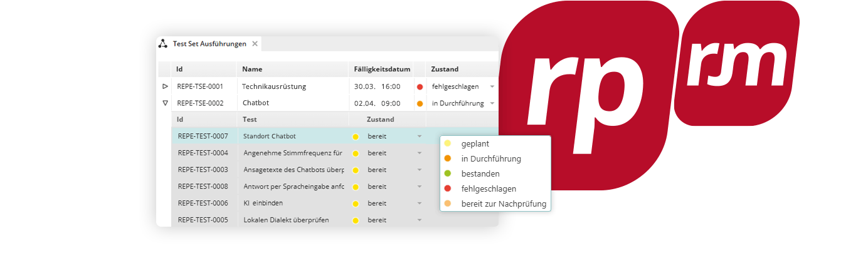
Task: Choose 'bereit zur Nachprüfung' option
Action: [503, 204]
